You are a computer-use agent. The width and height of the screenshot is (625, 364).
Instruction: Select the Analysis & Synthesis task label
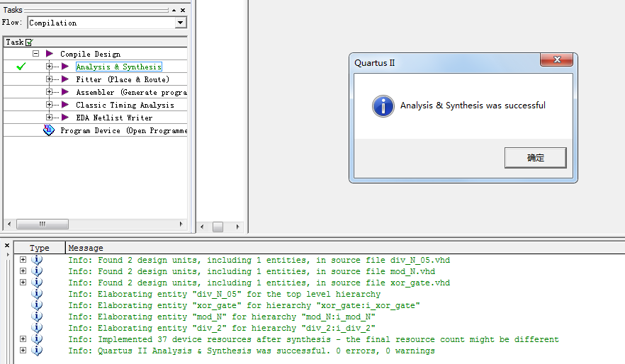click(x=119, y=67)
